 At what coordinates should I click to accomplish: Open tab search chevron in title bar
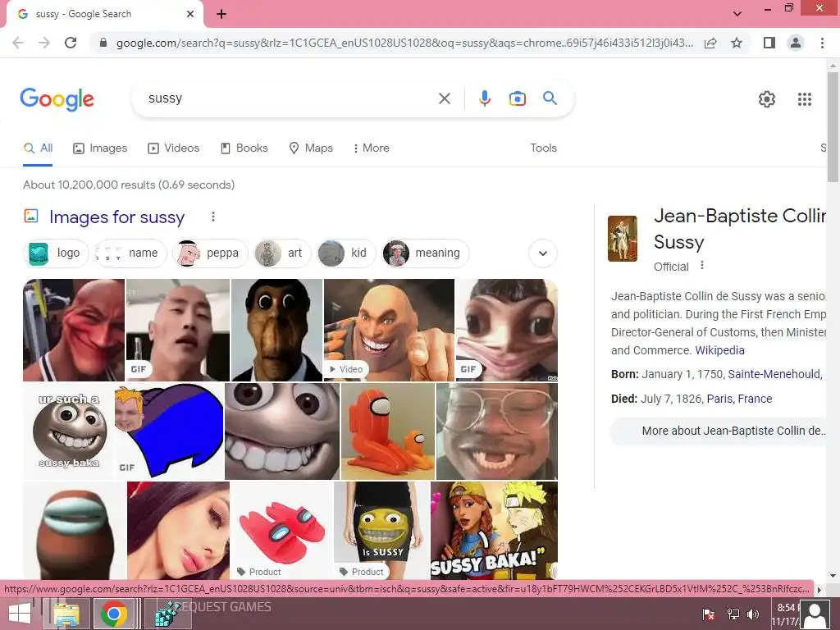tap(737, 14)
